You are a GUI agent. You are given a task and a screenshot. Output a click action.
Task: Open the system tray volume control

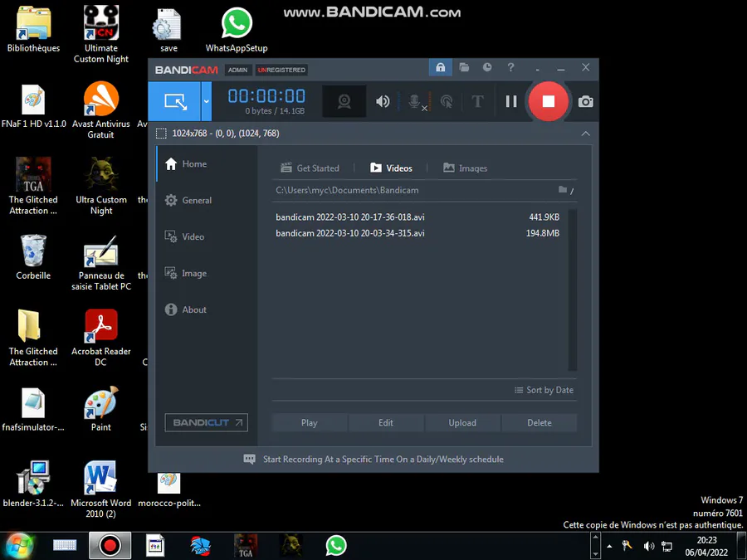pos(648,546)
